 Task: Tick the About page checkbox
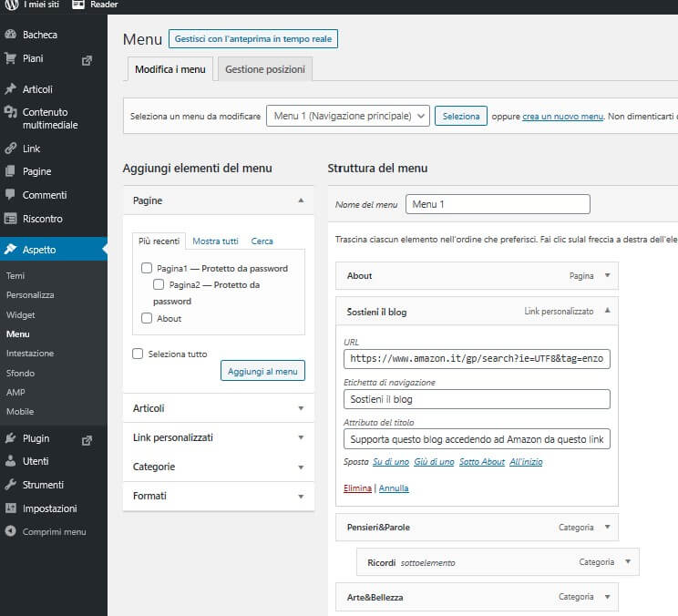point(147,319)
